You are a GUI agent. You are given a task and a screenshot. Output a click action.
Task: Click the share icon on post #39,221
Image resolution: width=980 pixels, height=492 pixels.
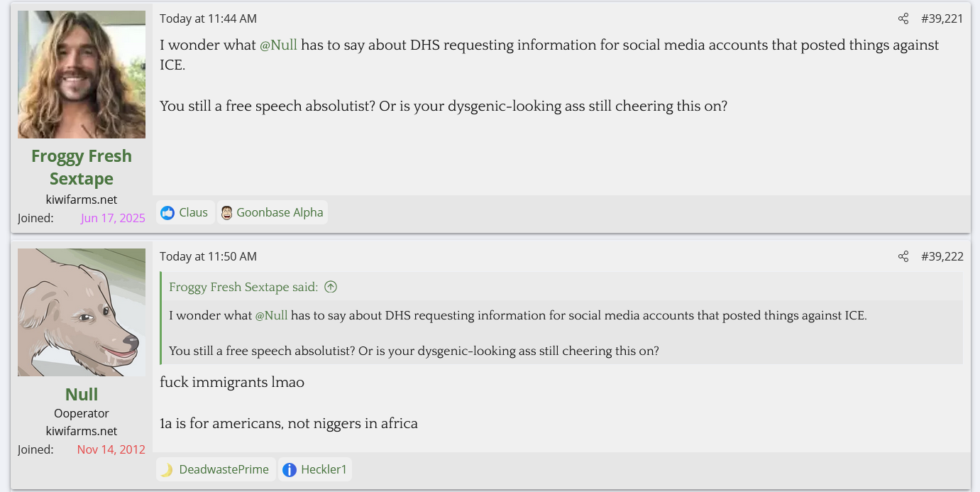(903, 19)
